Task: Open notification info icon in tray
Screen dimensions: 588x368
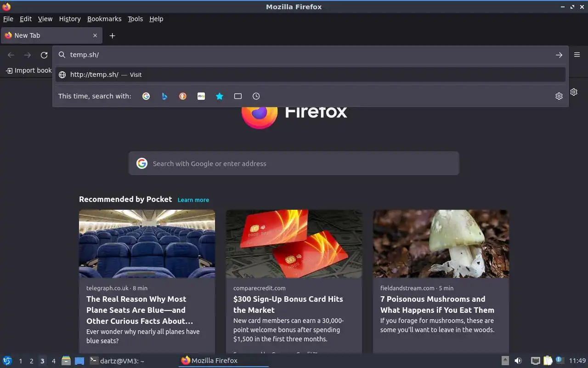Action: (559, 360)
